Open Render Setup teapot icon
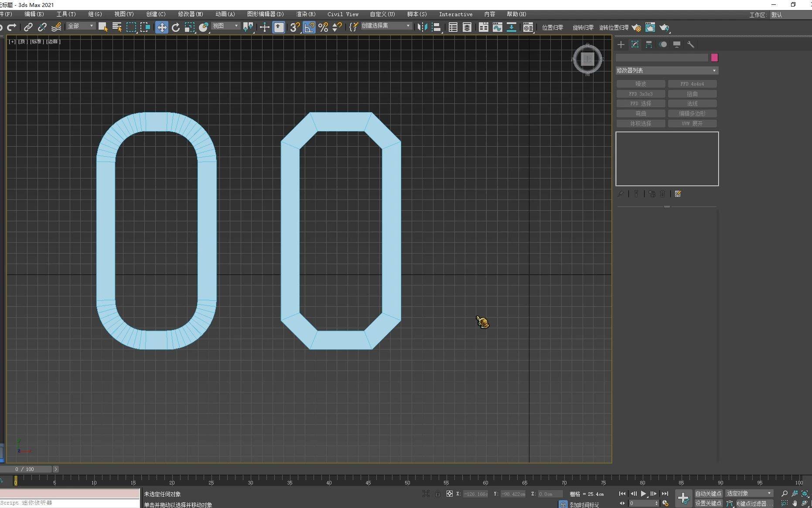 pyautogui.click(x=636, y=27)
